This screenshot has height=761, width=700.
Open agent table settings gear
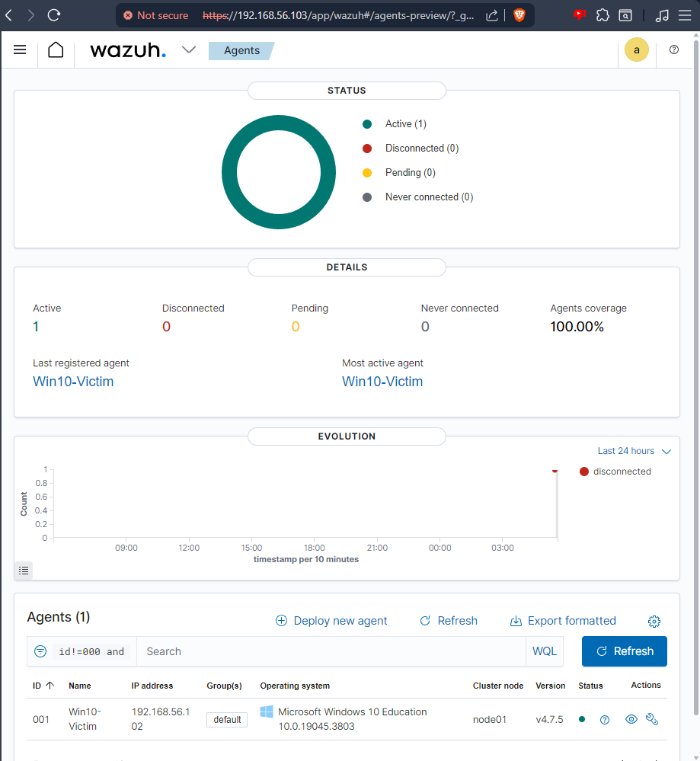(654, 622)
